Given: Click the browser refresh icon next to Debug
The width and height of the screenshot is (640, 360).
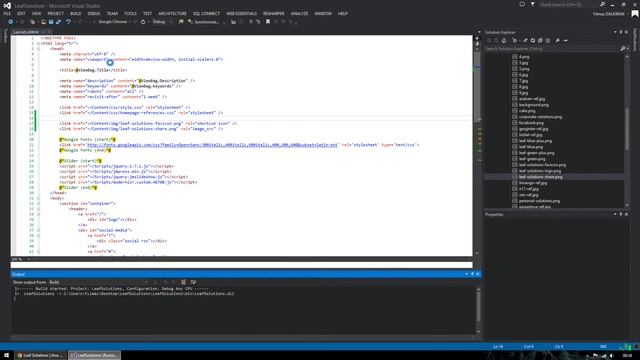Looking at the screenshot, I should pos(143,22).
